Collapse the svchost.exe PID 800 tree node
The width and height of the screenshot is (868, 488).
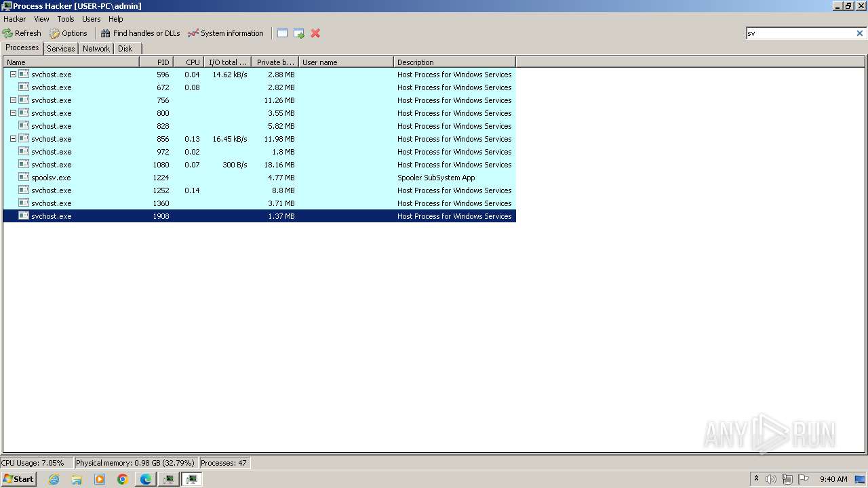(13, 113)
